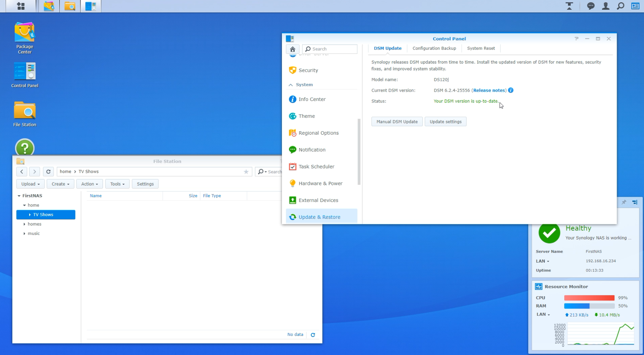
Task: Switch to System Reset tab
Action: (x=481, y=48)
